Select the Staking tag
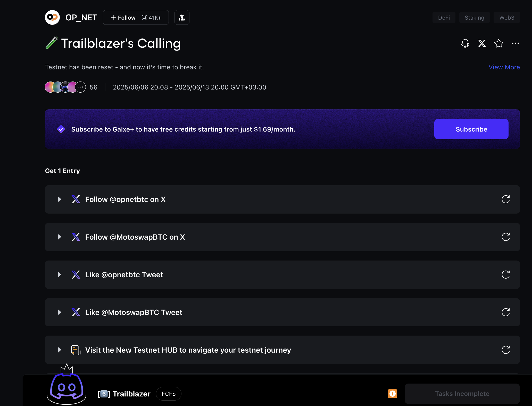 474,18
